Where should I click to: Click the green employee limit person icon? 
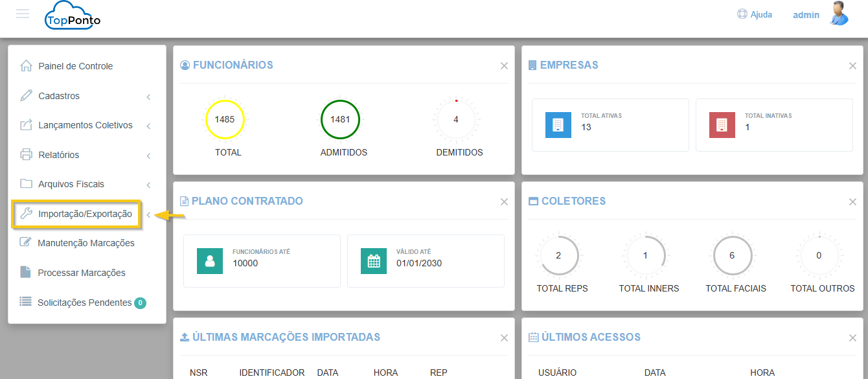click(x=210, y=261)
